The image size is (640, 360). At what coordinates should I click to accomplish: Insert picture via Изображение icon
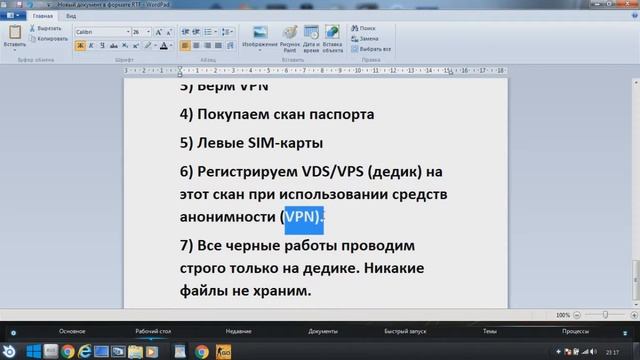(x=260, y=33)
